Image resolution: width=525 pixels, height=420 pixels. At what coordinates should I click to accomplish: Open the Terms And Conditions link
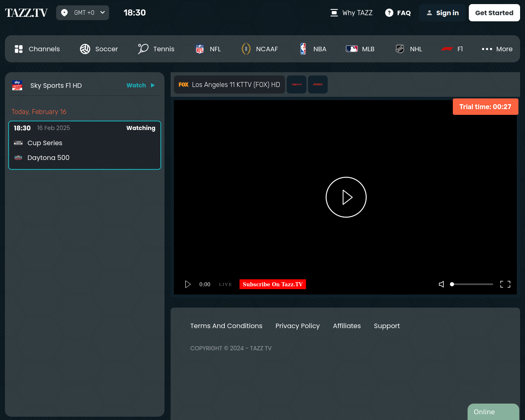(226, 326)
